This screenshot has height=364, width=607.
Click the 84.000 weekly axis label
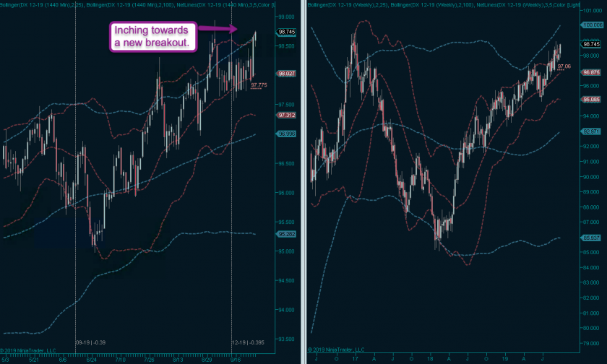(x=591, y=268)
